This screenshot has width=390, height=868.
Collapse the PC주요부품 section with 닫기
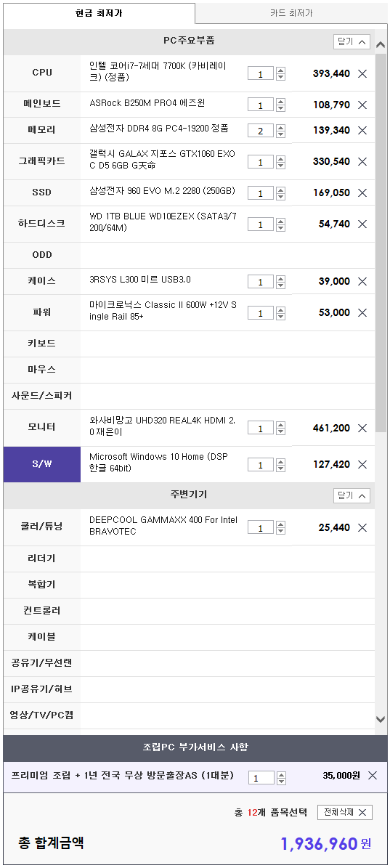(x=352, y=41)
